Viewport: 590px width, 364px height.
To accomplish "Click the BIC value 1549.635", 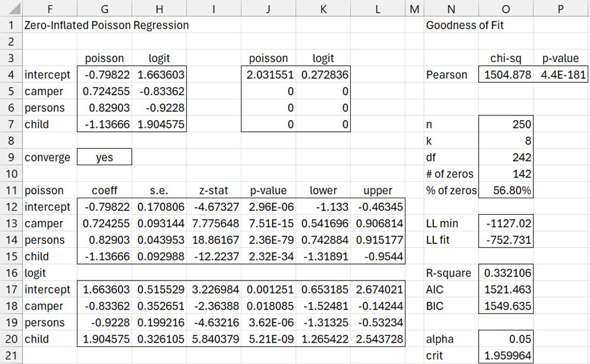I will click(x=507, y=307).
